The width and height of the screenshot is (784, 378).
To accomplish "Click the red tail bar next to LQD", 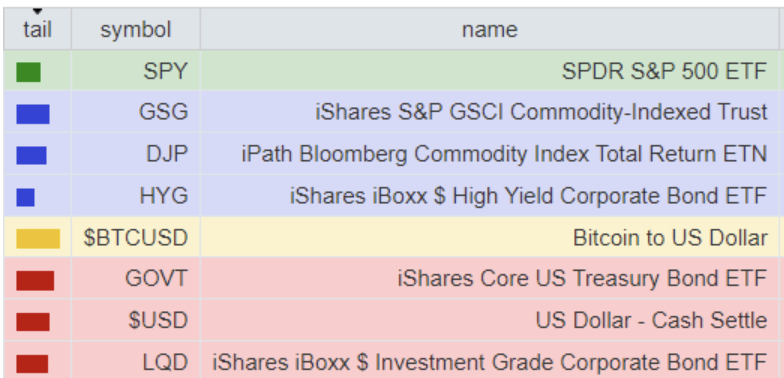I will tap(32, 364).
